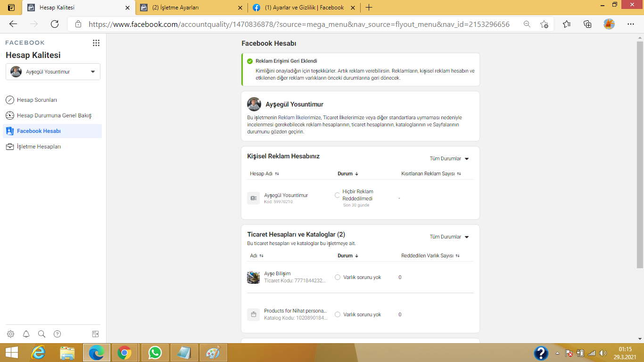The width and height of the screenshot is (644, 362).
Task: Open the help question mark in sidebar
Action: 57,334
